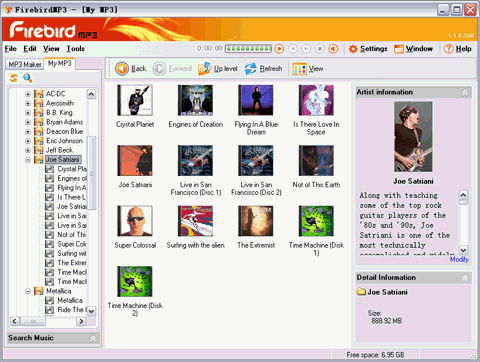
Task: Click the playback progress bar
Action: point(248,49)
